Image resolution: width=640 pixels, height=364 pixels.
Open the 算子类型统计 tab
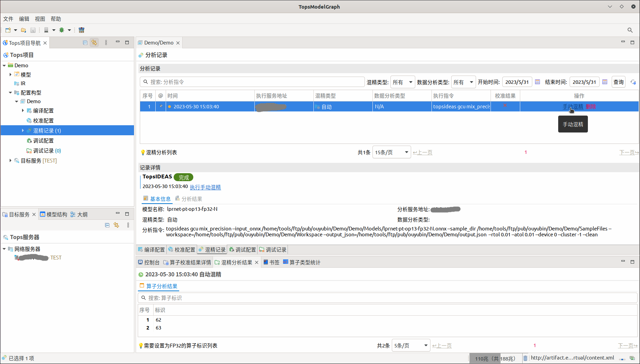[302, 263]
